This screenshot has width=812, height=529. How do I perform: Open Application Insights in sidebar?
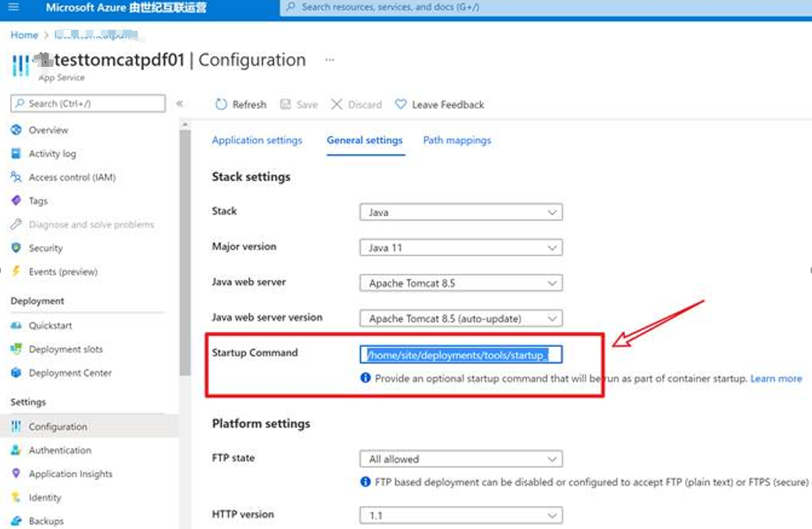tap(71, 474)
